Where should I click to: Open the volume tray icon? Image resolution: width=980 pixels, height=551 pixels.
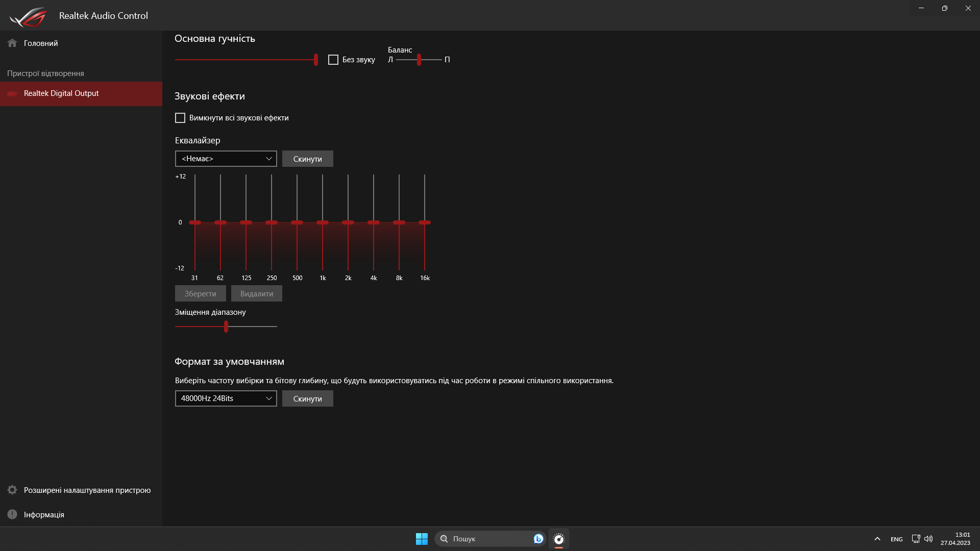tap(928, 539)
